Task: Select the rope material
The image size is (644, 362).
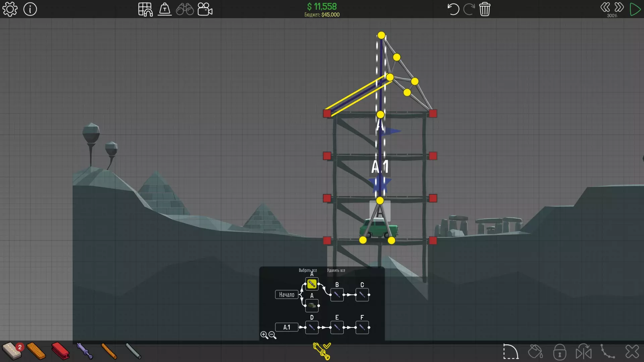Action: [x=109, y=351]
